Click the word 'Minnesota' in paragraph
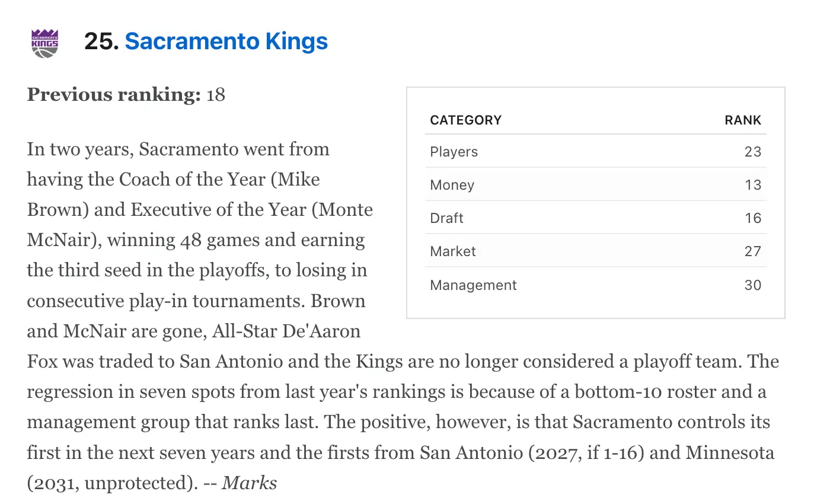 [730, 452]
